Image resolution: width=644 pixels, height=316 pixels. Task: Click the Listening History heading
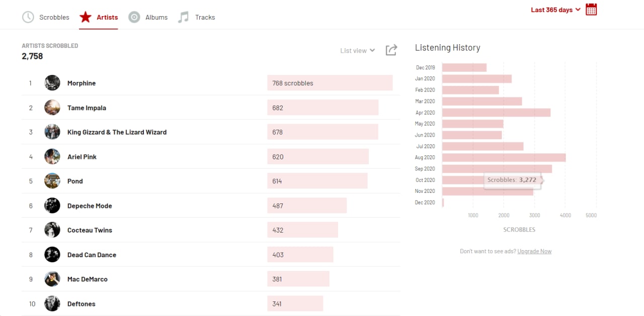448,48
